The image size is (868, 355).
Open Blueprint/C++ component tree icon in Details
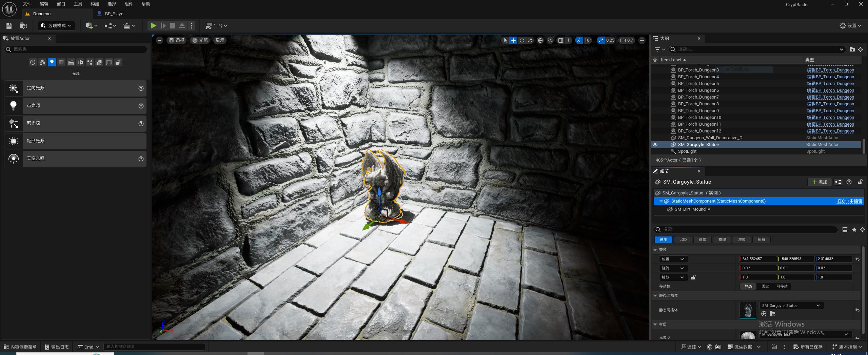click(838, 182)
